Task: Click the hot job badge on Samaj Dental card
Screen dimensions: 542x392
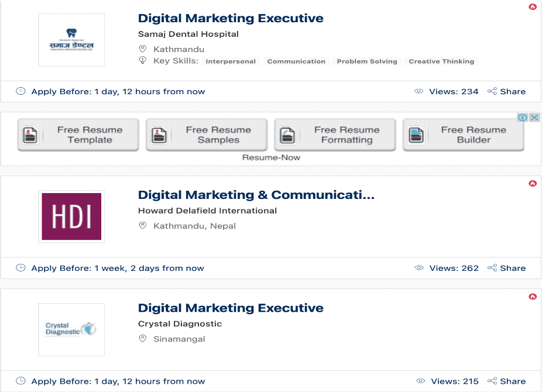Action: pyautogui.click(x=532, y=7)
